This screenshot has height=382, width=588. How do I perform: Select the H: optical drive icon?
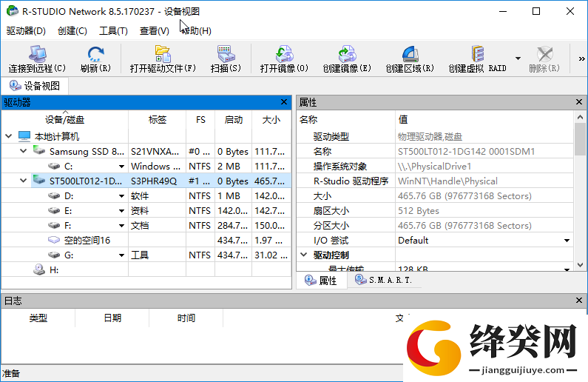tap(39, 269)
